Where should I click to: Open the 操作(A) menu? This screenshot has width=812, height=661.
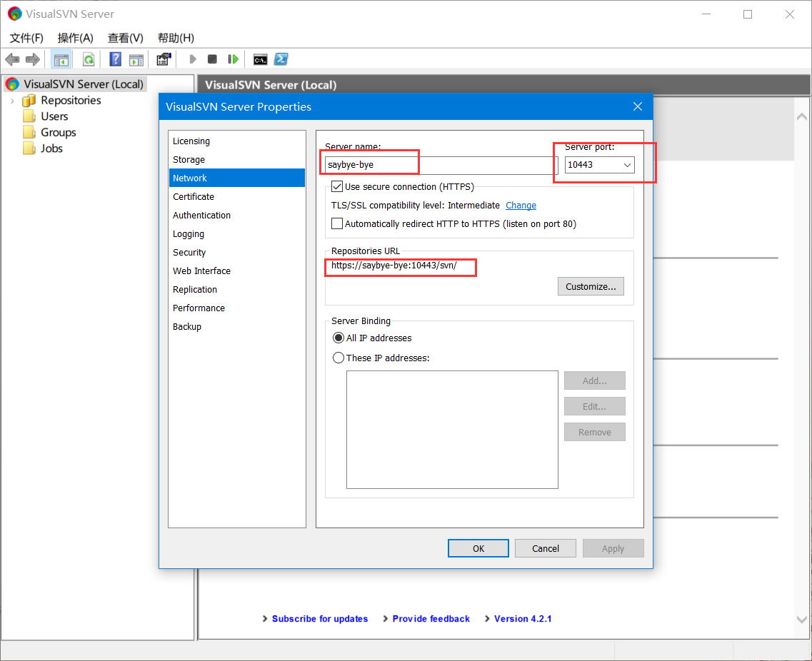pyautogui.click(x=75, y=39)
